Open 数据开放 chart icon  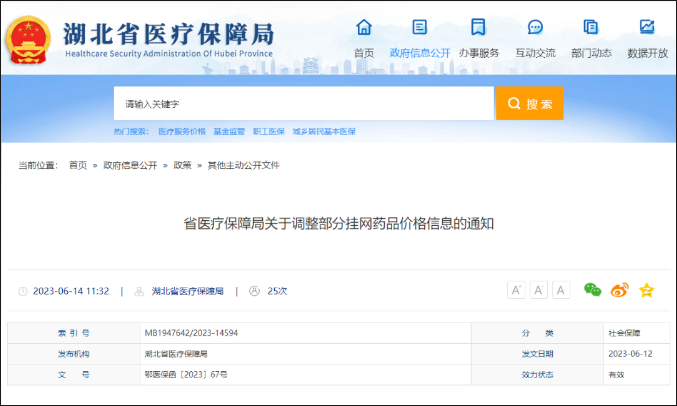647,27
